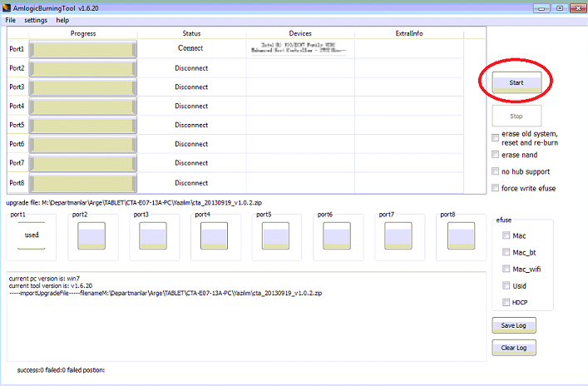Image resolution: width=588 pixels, height=386 pixels.
Task: Click the Port7 progress bar
Action: (x=83, y=164)
